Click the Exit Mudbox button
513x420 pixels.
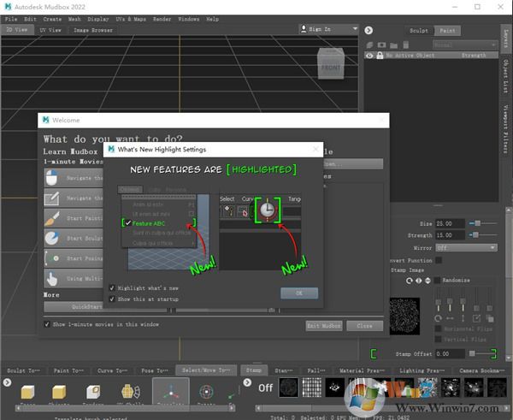[324, 326]
